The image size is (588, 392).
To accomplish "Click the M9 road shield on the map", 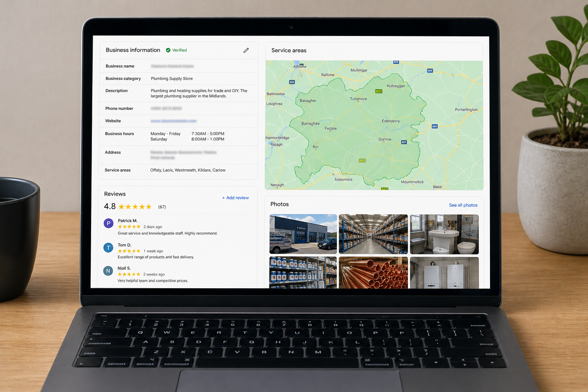I will coord(396,62).
